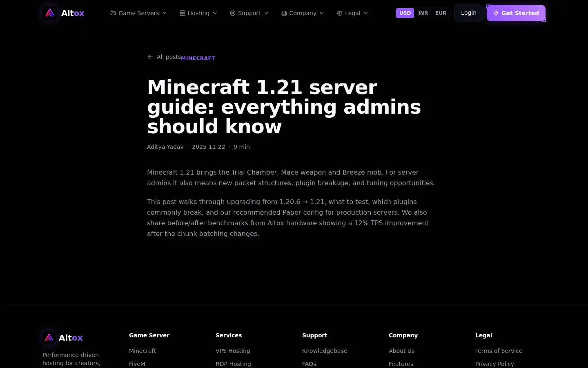The width and height of the screenshot is (588, 368).
Task: Click author name Aditya Yadav
Action: [165, 147]
